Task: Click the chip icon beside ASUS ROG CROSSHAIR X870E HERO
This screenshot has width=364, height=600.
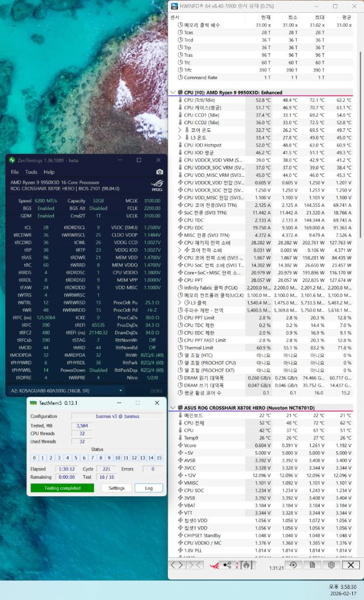Action: pyautogui.click(x=180, y=408)
